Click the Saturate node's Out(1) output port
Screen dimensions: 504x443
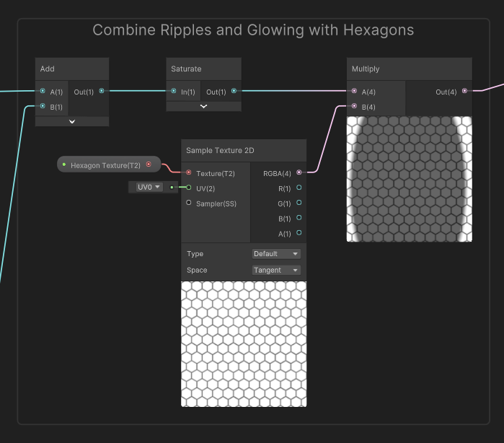[234, 92]
